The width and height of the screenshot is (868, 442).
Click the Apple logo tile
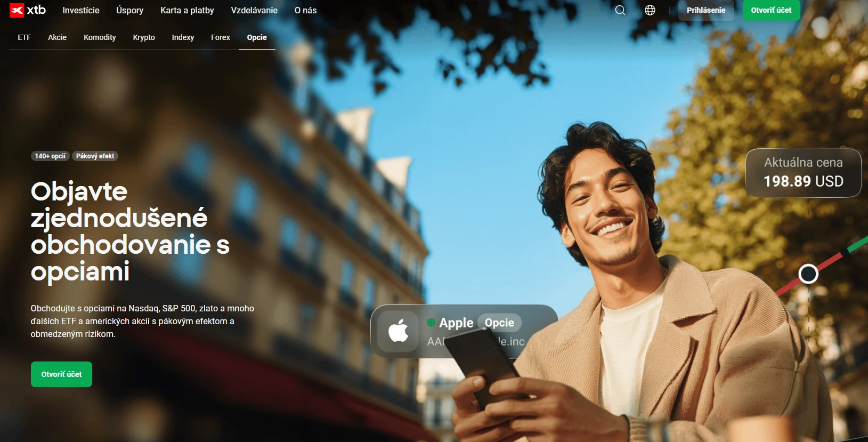click(x=398, y=331)
